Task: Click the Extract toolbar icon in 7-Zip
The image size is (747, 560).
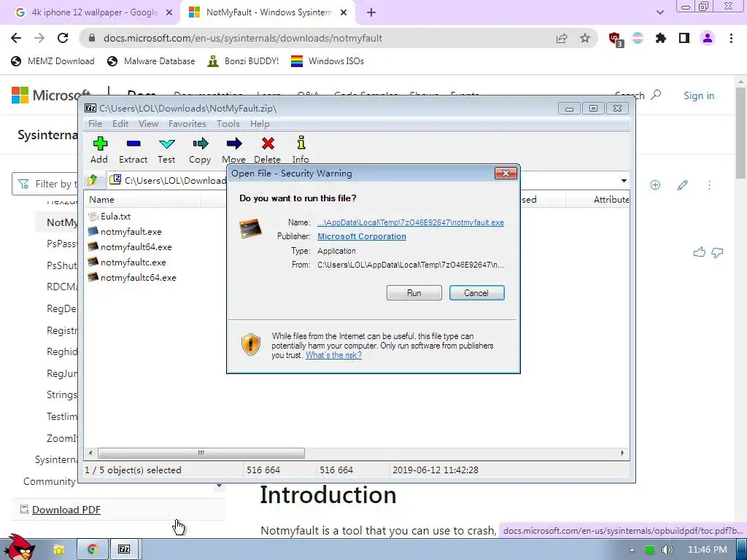Action: click(x=133, y=144)
